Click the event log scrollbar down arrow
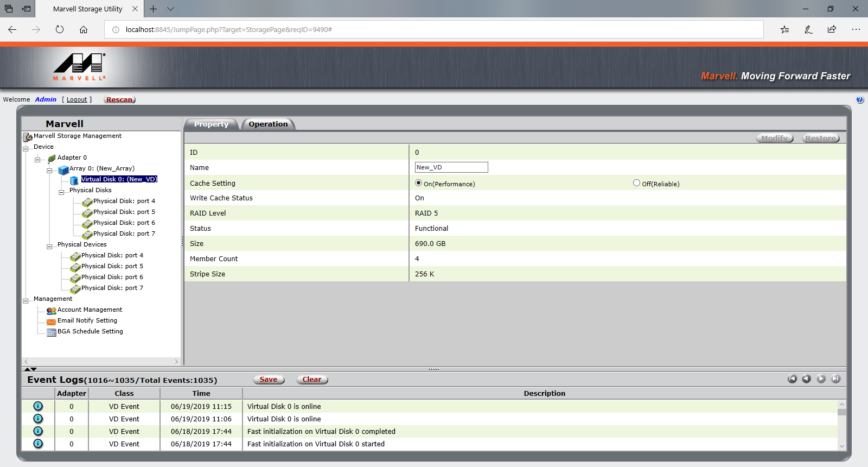Image resolution: width=868 pixels, height=467 pixels. tap(842, 446)
